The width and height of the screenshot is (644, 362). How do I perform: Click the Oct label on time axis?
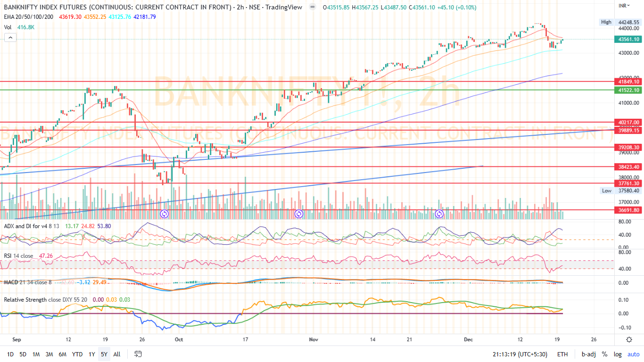tap(179, 339)
